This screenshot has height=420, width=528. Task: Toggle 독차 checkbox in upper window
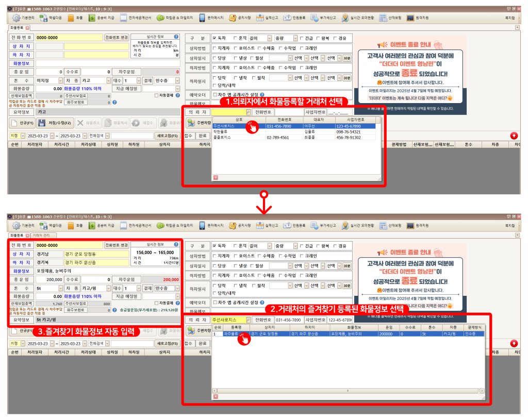click(x=214, y=38)
